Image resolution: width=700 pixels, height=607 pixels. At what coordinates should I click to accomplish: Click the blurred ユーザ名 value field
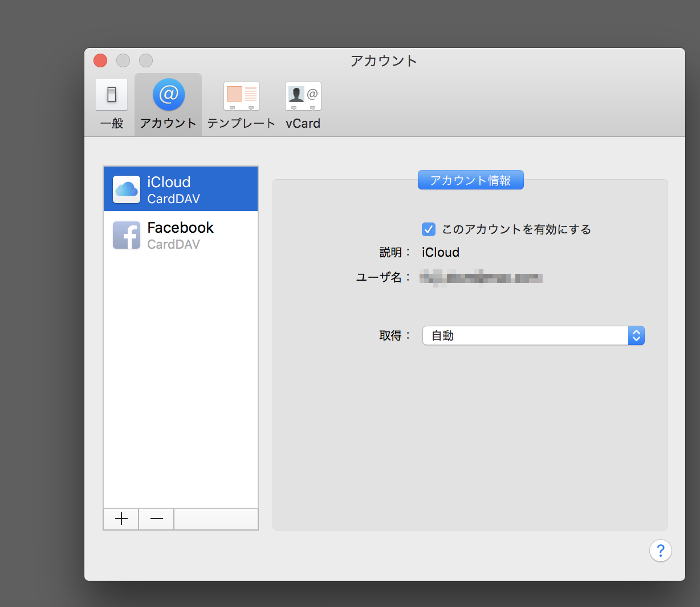pos(481,278)
